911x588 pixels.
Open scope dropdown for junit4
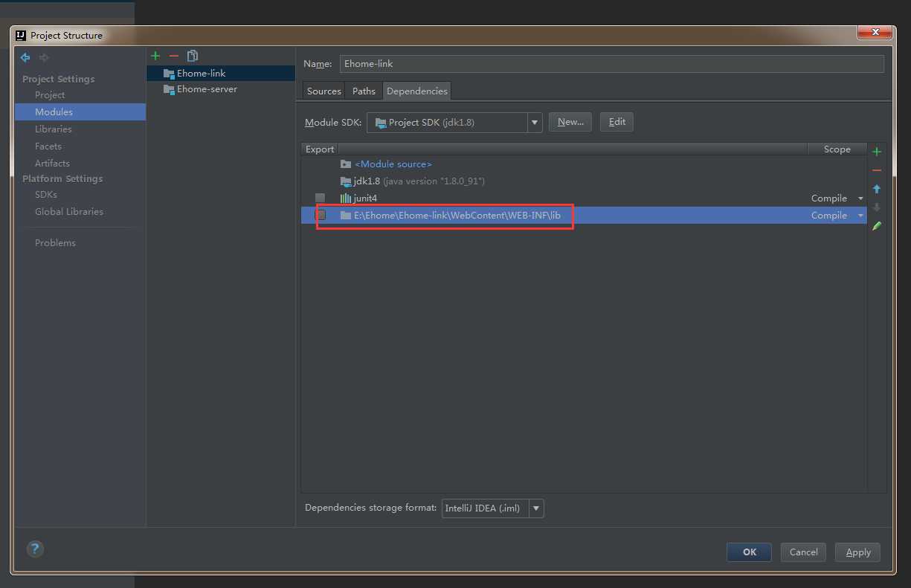[x=860, y=198]
